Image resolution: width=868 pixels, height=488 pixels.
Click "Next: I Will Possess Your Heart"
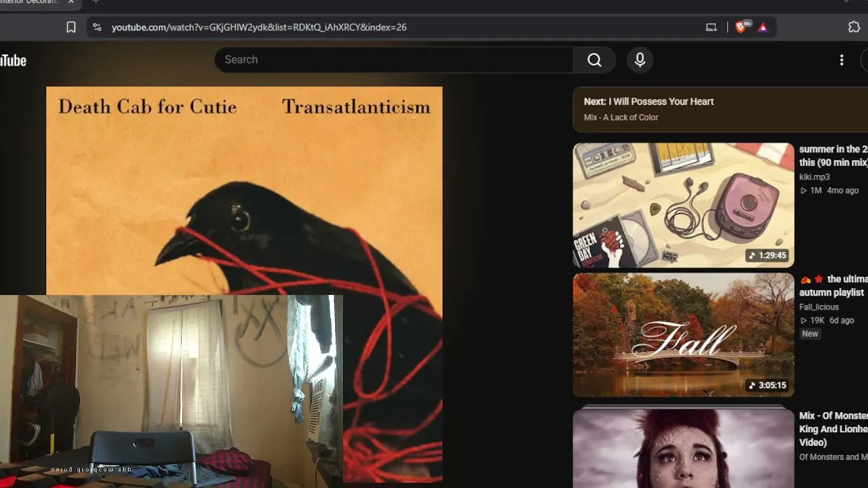click(x=649, y=102)
